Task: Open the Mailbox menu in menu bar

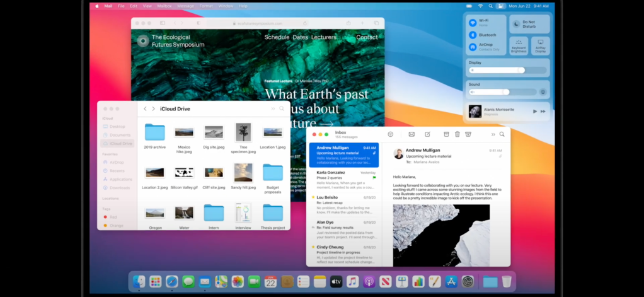Action: (x=164, y=6)
